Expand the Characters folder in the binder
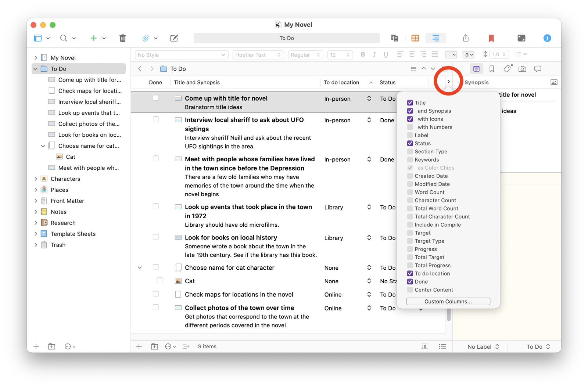Viewport: 588px width, 388px height. pyautogui.click(x=36, y=179)
